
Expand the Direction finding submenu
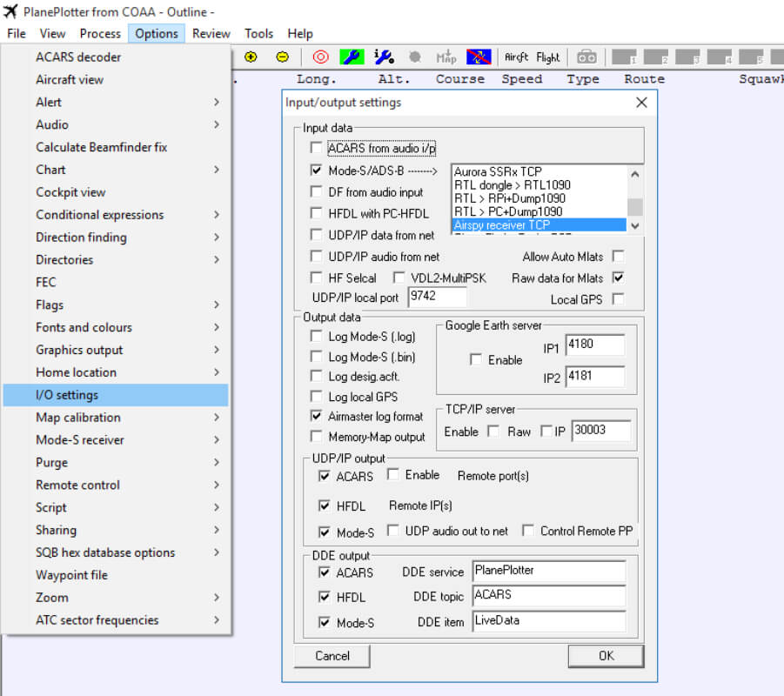coord(116,237)
